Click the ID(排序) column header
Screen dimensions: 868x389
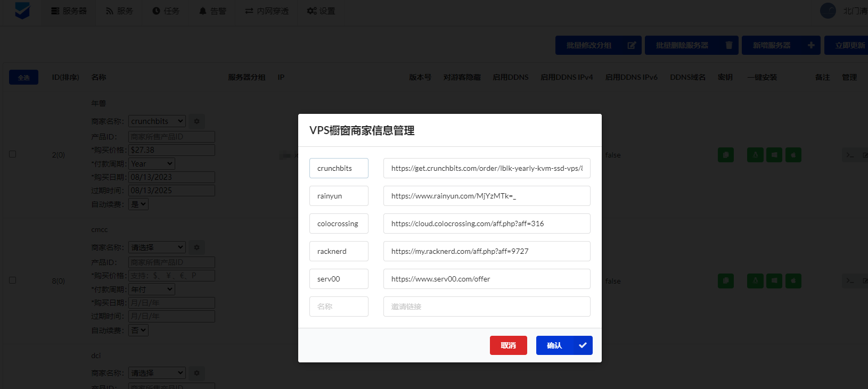point(65,77)
